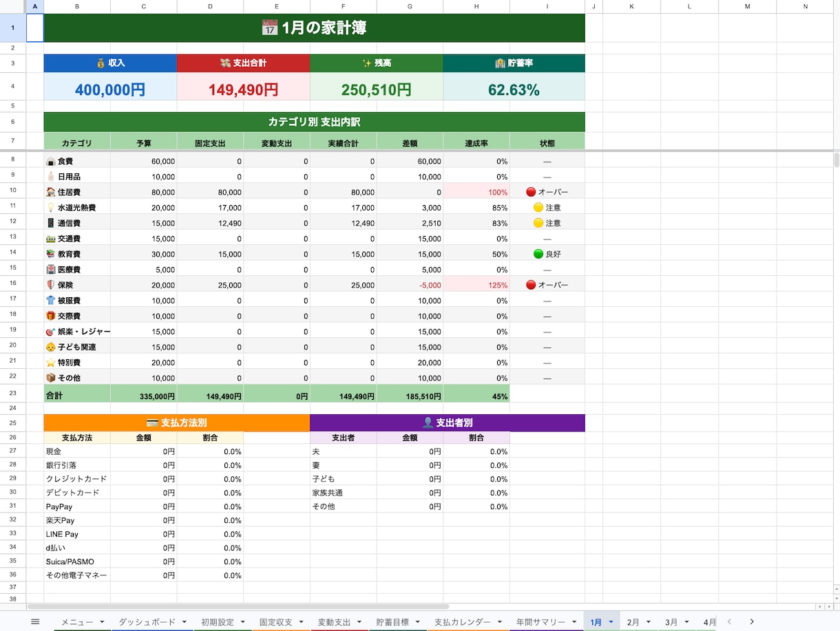Select column H by its header
The width and height of the screenshot is (840, 631).
point(476,6)
